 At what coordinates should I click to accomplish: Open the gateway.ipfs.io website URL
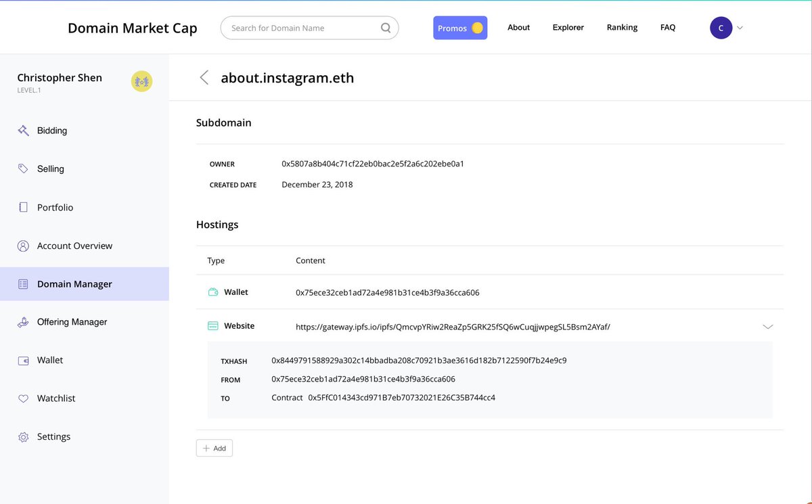(453, 327)
